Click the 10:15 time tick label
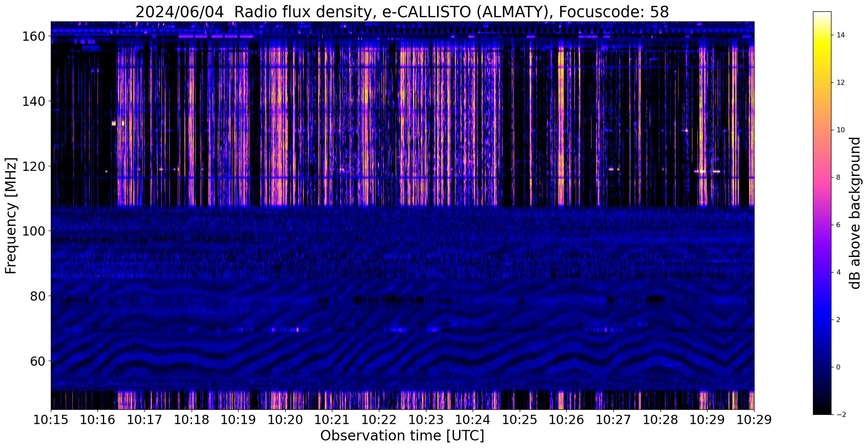The image size is (868, 448). coord(51,420)
